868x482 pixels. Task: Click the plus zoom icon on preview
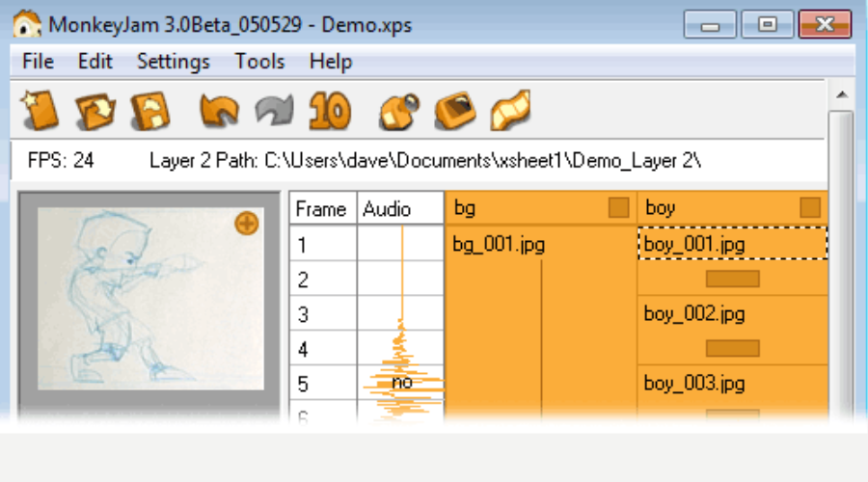[246, 224]
